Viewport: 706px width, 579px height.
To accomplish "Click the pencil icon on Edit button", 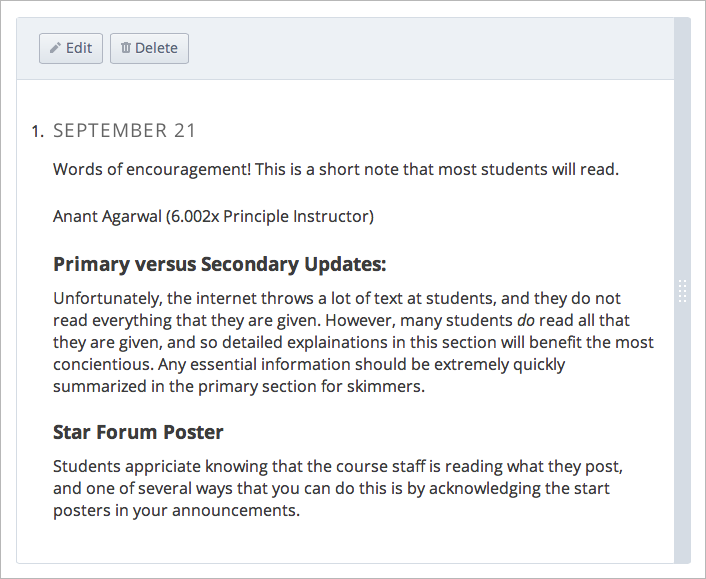I will (55, 48).
